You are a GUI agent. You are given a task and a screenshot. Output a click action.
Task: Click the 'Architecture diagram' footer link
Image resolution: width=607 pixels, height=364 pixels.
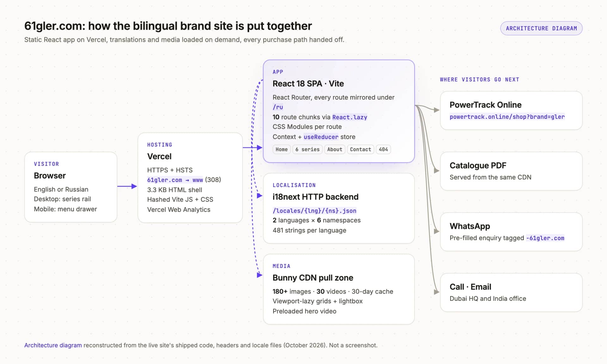(x=53, y=345)
